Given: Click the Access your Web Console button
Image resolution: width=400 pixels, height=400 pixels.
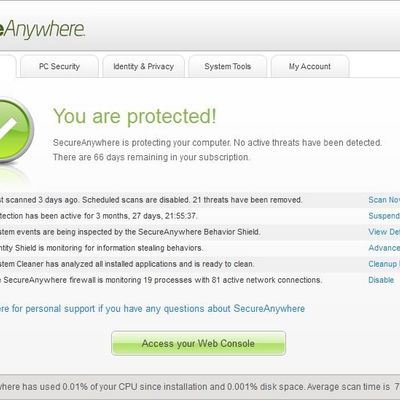Looking at the screenshot, I should 198,343.
